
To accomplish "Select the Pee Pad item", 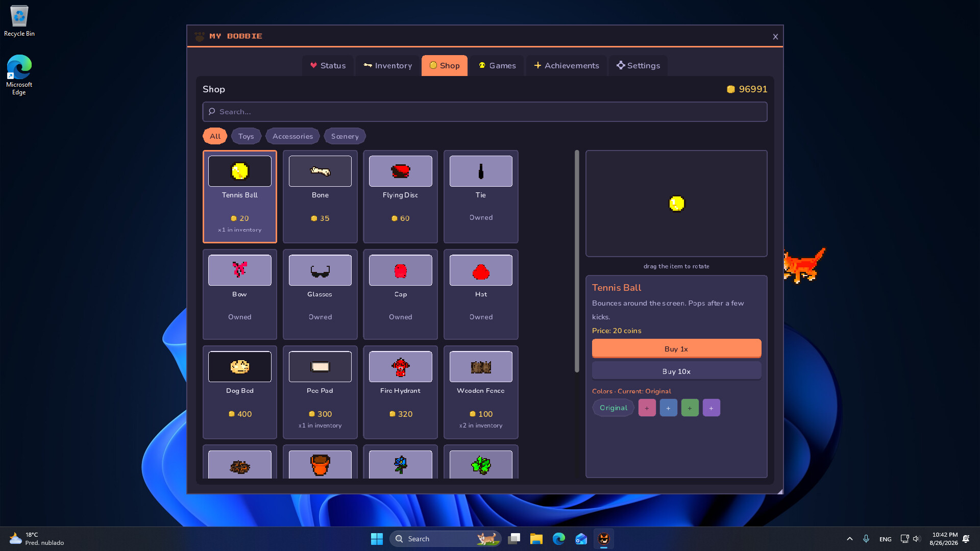I will 320,392.
